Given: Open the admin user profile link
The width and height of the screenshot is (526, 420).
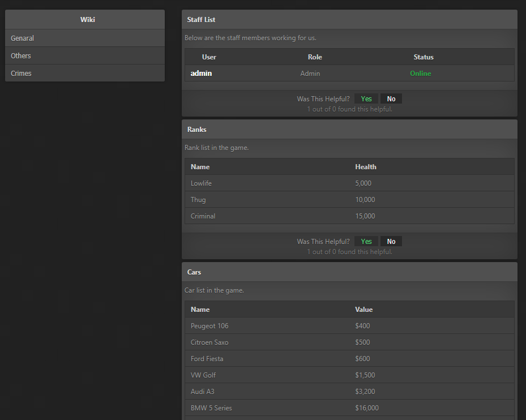Looking at the screenshot, I should pos(201,74).
